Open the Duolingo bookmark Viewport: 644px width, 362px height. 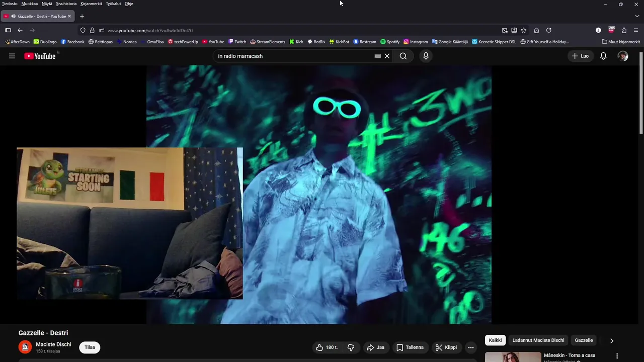(45, 42)
